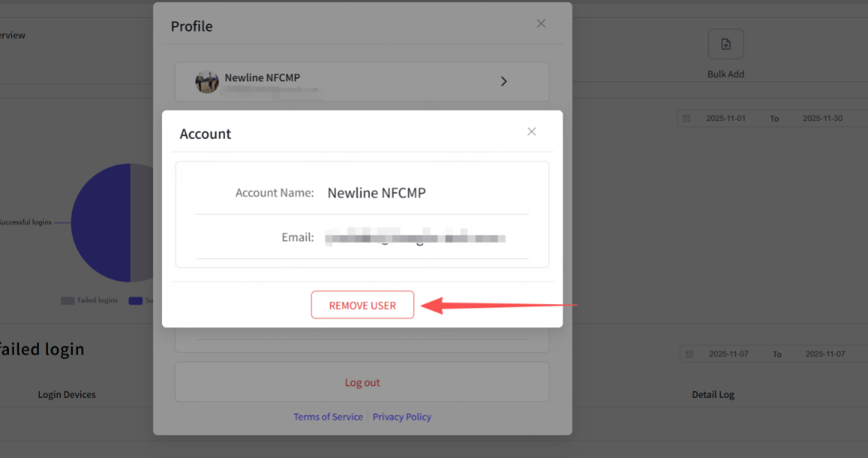Click the failed login range end date

(825, 354)
